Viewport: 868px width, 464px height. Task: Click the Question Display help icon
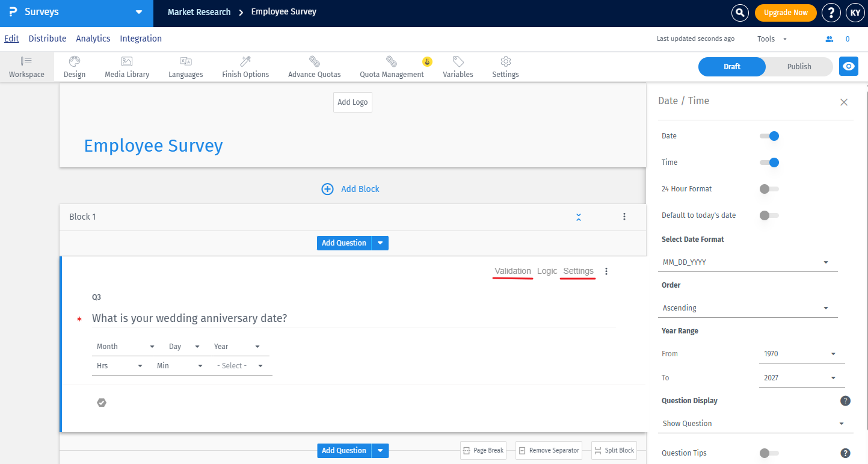845,401
